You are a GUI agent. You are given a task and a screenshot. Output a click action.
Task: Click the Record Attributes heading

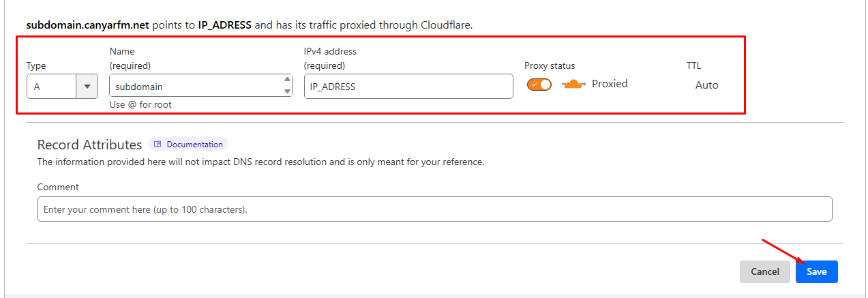click(89, 145)
